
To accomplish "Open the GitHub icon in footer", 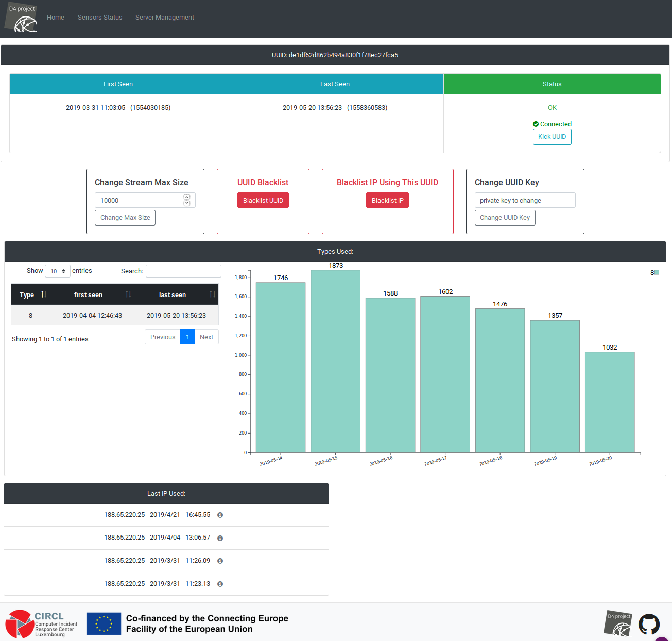I will [x=649, y=624].
